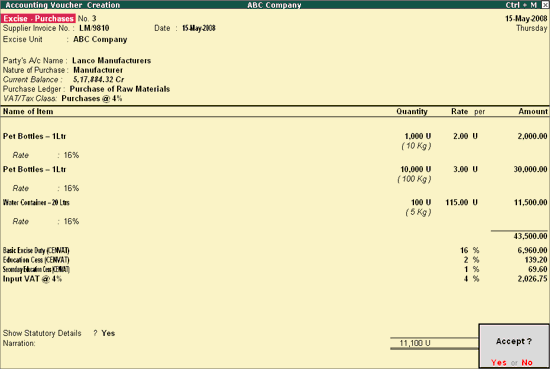This screenshot has height=369, width=550.
Task: Change the VAT/Tax Class Purchases @ 4%
Action: (x=92, y=98)
